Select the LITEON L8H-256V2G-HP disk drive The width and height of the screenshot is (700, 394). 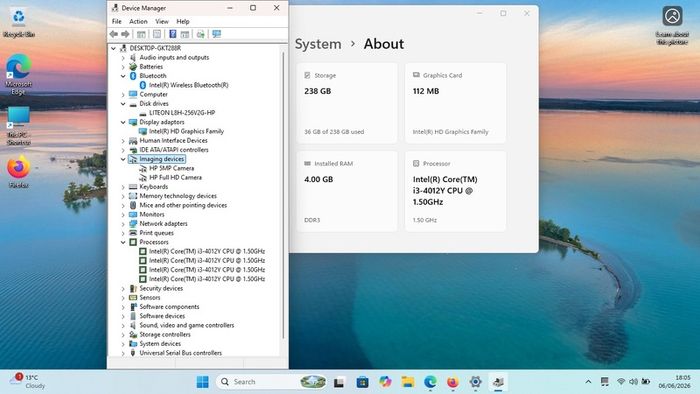[182, 113]
